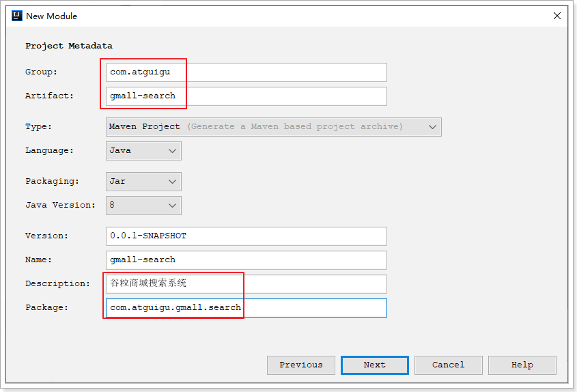This screenshot has height=392, width=577.
Task: Go back with the Previous button
Action: pos(300,365)
